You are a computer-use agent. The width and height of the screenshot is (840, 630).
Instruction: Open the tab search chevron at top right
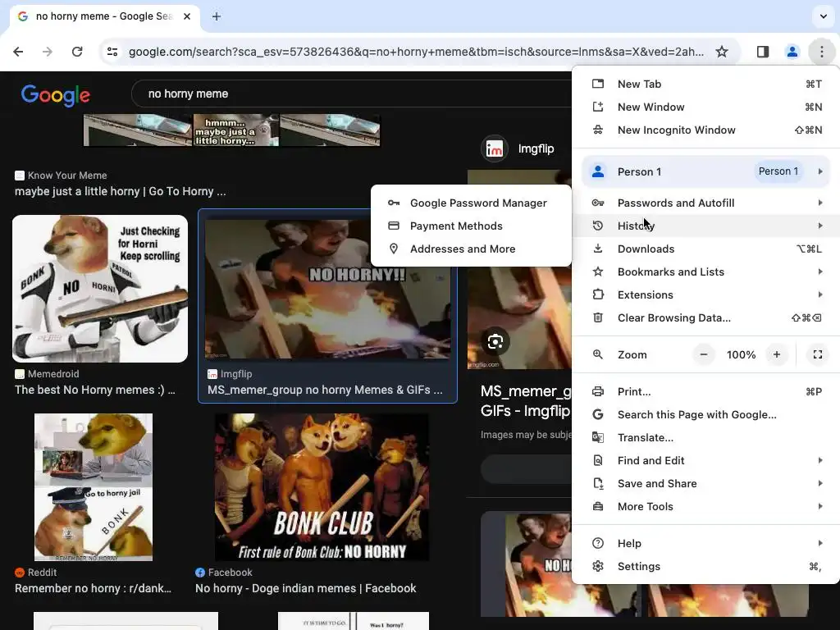(x=824, y=16)
